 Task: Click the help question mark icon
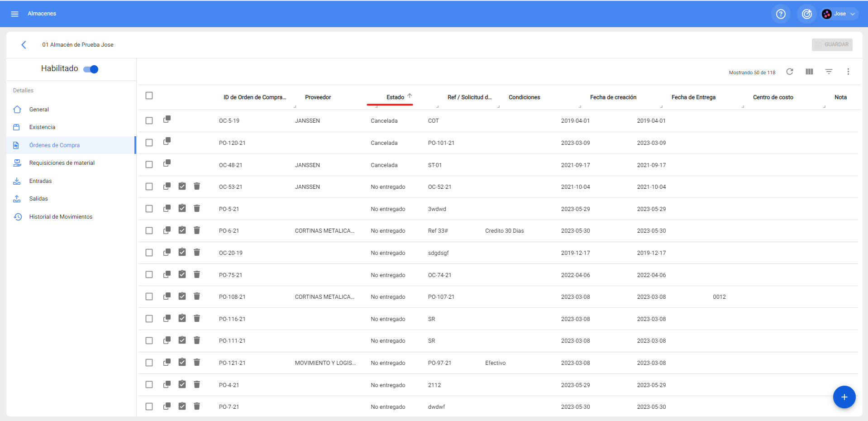tap(781, 14)
